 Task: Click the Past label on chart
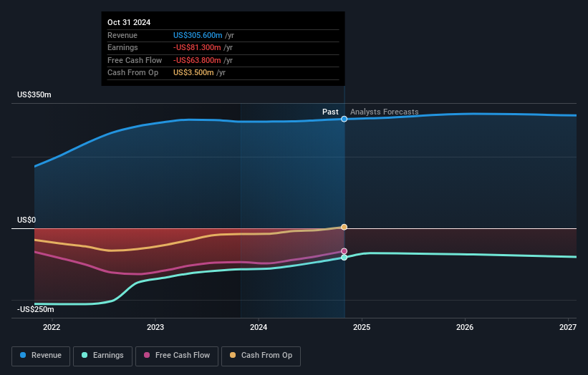tap(330, 112)
